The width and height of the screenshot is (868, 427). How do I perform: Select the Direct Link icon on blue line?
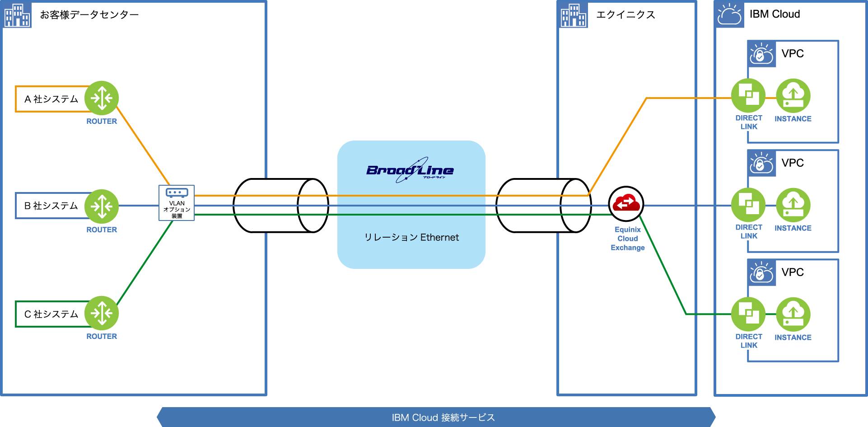(748, 205)
